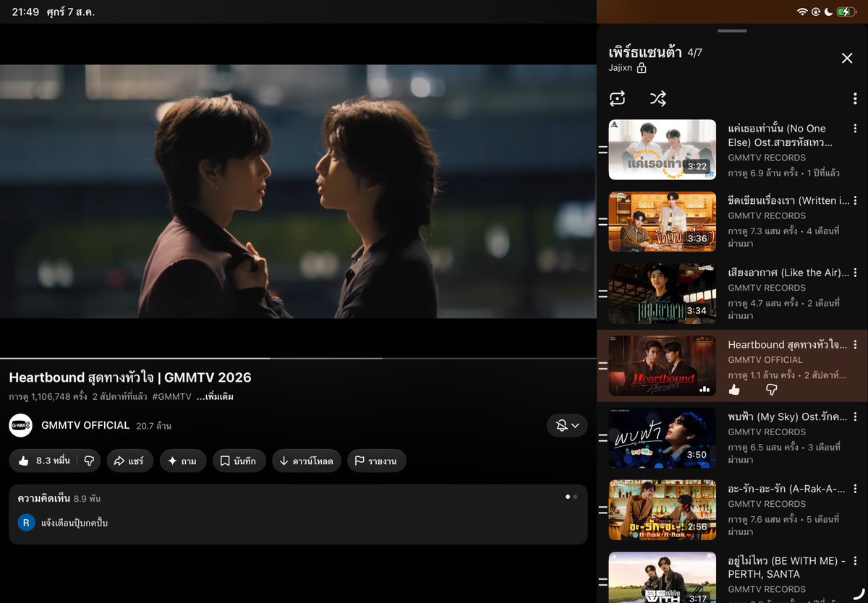Screen dimensions: 868x603
Task: Tap the video player to show controls
Action: pyautogui.click(x=298, y=192)
